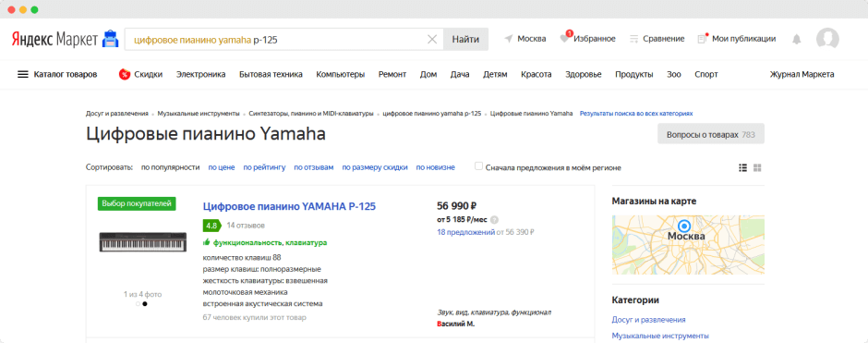Viewport: 868px width, 343px height.
Task: Switch to list view icon
Action: point(743,167)
